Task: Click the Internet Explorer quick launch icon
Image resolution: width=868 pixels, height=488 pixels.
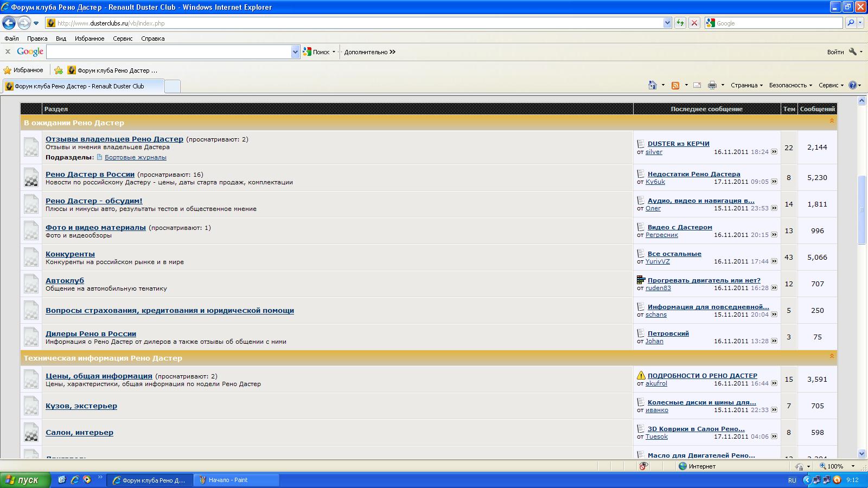Action: (x=74, y=480)
